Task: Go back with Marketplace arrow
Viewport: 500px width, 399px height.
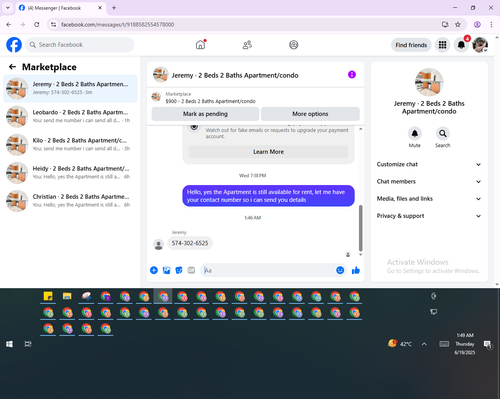Action: 12,67
